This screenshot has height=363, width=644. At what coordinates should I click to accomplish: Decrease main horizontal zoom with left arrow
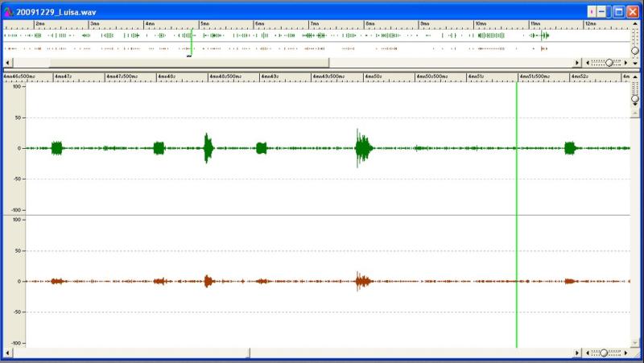coord(588,353)
